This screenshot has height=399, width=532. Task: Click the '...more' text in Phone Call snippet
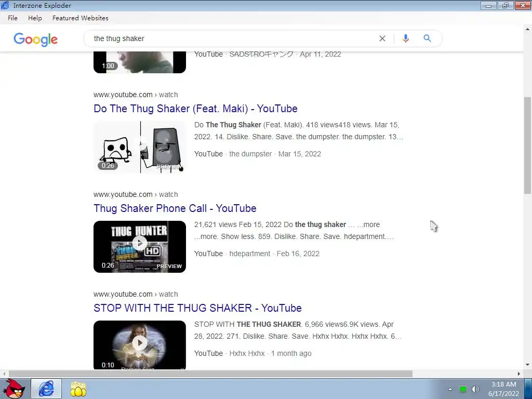(368, 224)
